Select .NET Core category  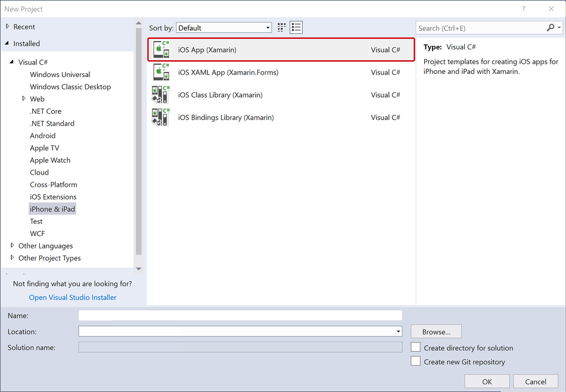click(45, 111)
